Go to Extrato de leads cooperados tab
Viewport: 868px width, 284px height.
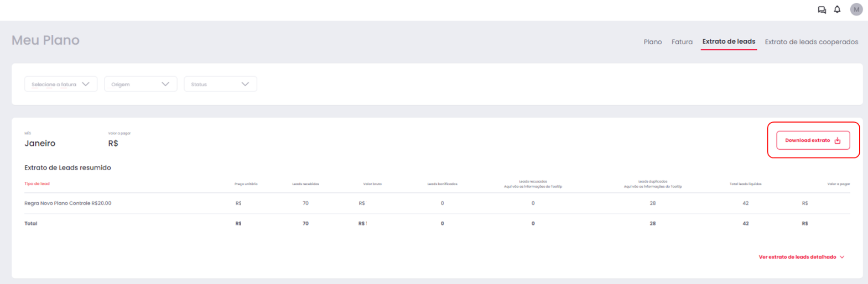click(812, 42)
